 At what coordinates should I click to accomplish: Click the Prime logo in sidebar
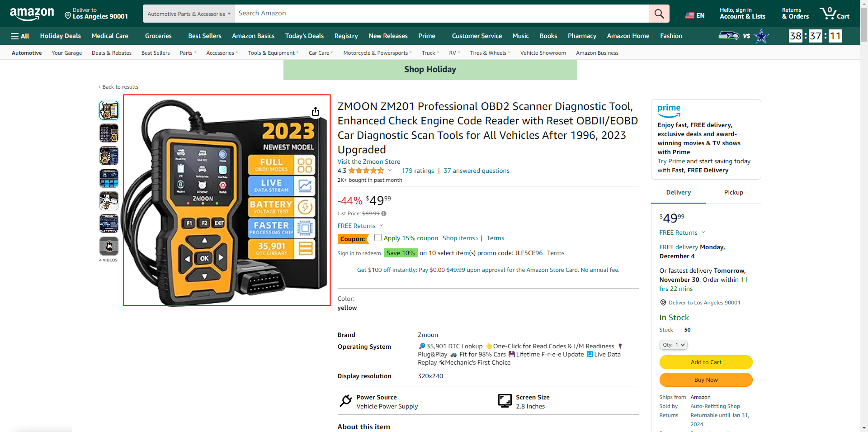coord(669,110)
